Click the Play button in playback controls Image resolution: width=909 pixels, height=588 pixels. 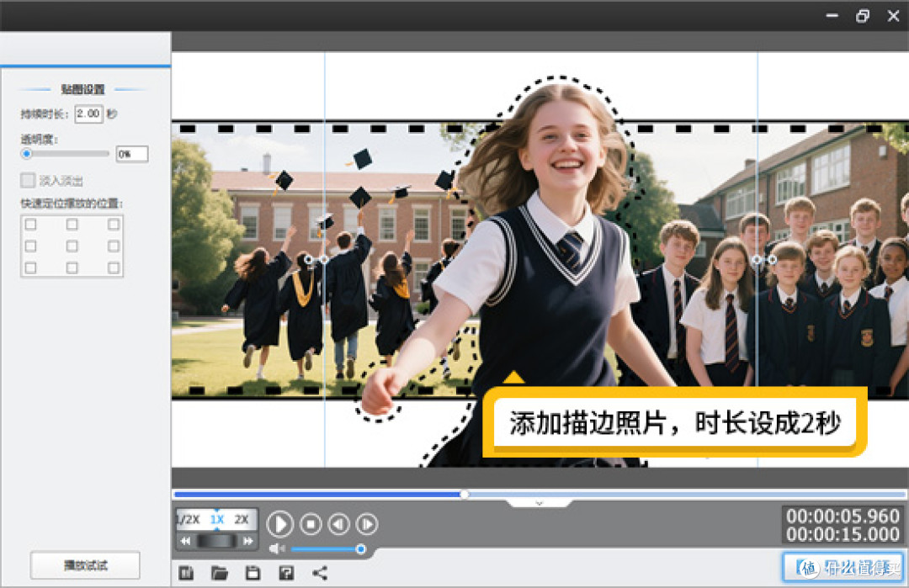point(280,524)
